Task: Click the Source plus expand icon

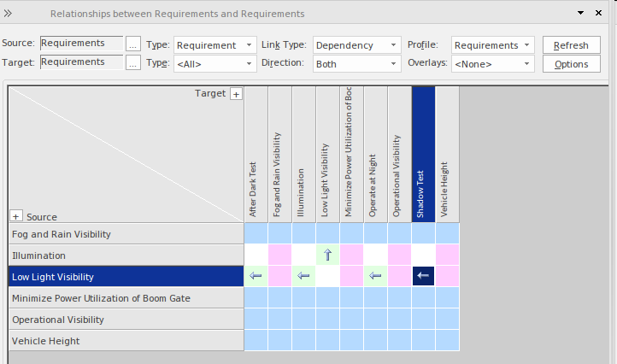Action: (16, 216)
